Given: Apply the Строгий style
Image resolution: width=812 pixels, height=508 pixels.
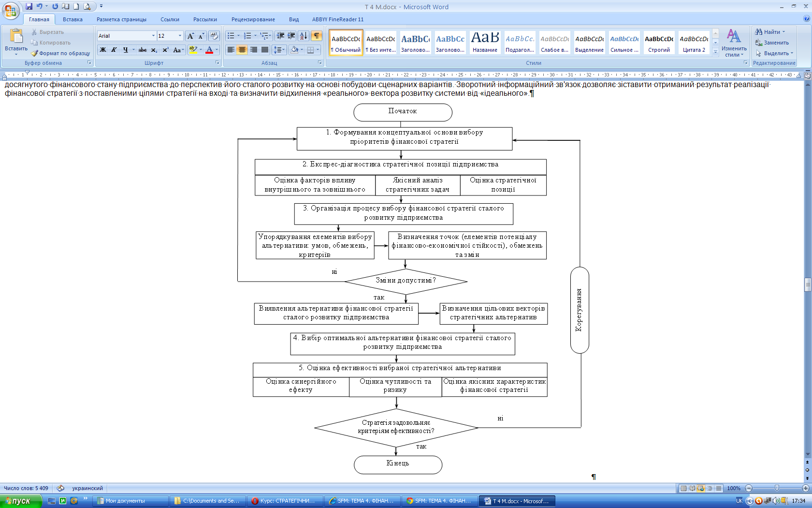Looking at the screenshot, I should pyautogui.click(x=659, y=43).
